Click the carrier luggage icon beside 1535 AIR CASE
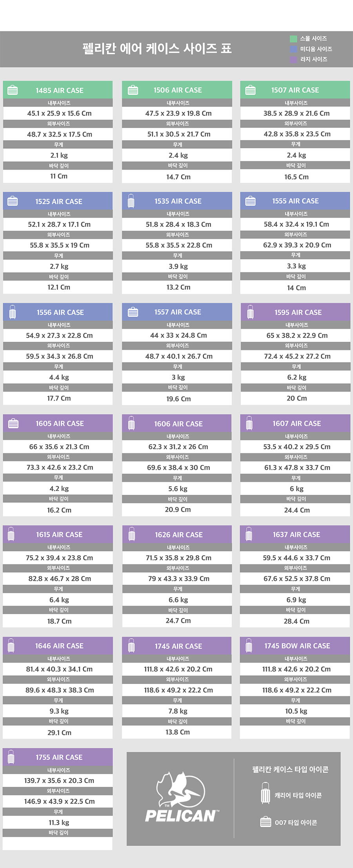This screenshot has height=868, width=353. pos(131,201)
